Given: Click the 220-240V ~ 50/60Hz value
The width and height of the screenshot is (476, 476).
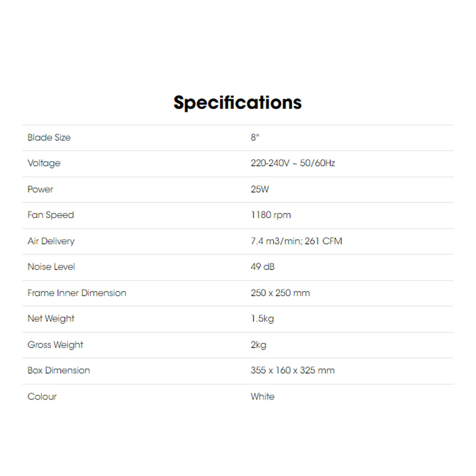Looking at the screenshot, I should 293,164.
